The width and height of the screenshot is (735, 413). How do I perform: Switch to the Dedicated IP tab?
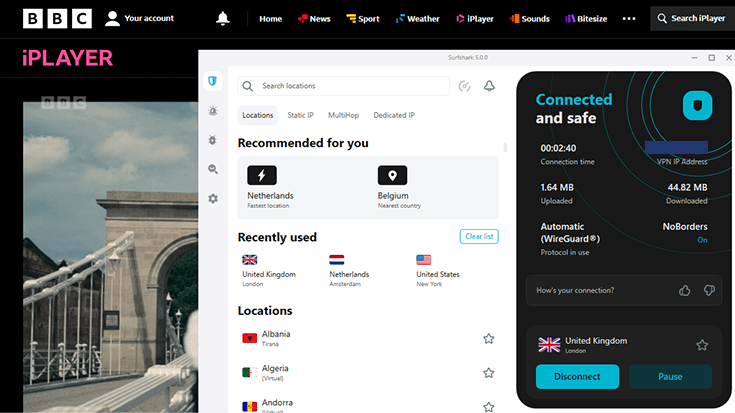pos(394,115)
